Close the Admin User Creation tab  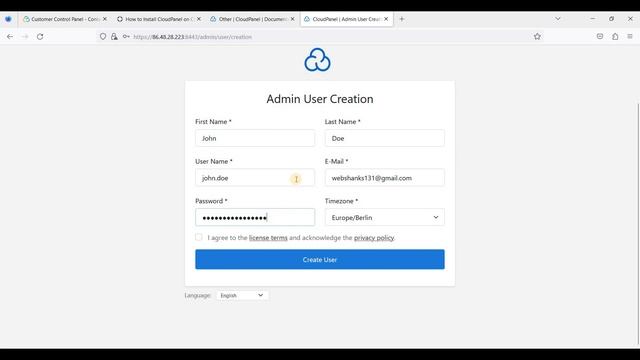point(386,19)
